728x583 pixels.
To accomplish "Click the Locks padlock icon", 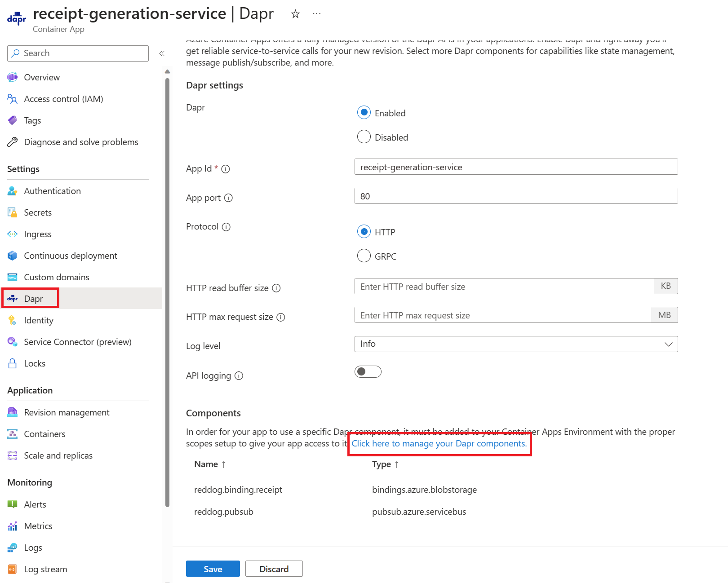I will pyautogui.click(x=13, y=363).
